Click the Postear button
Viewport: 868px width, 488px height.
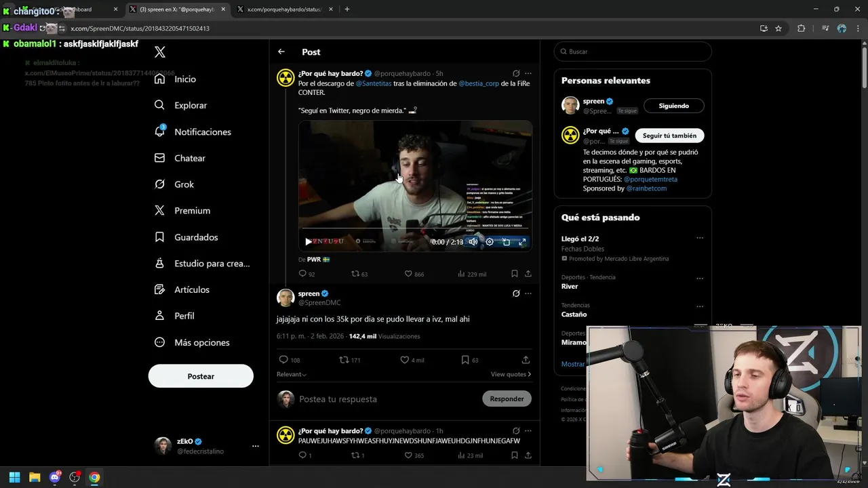pos(201,376)
